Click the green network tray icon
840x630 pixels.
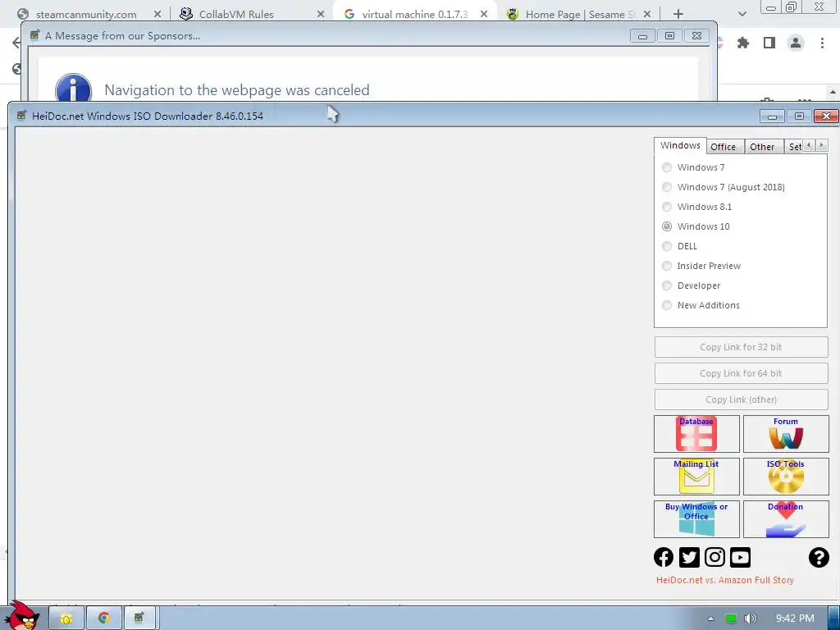click(x=730, y=619)
